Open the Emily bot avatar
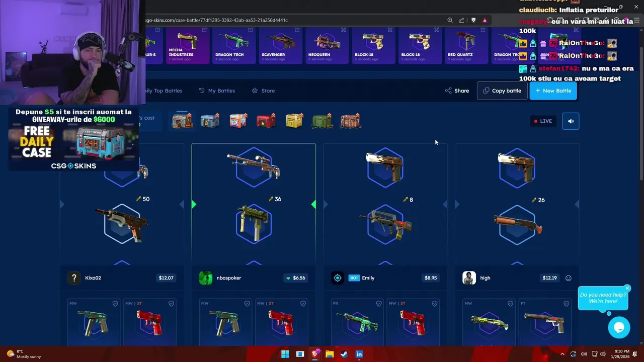The height and width of the screenshot is (362, 644). click(338, 278)
